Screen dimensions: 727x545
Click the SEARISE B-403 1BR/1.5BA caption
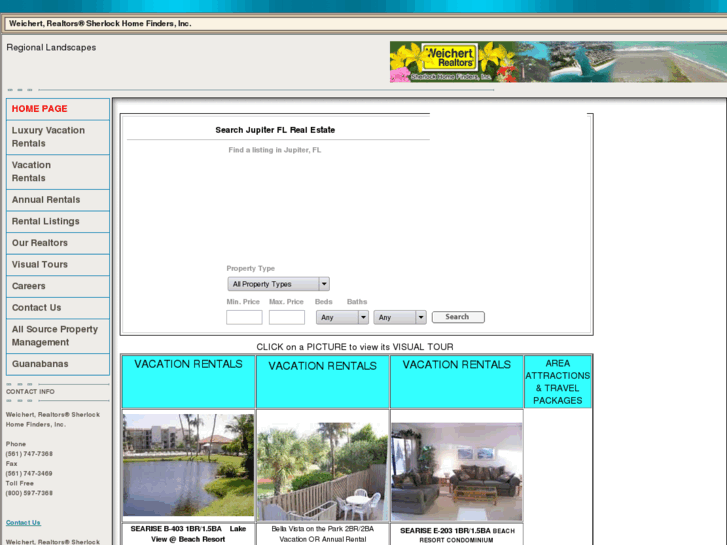[x=188, y=534]
